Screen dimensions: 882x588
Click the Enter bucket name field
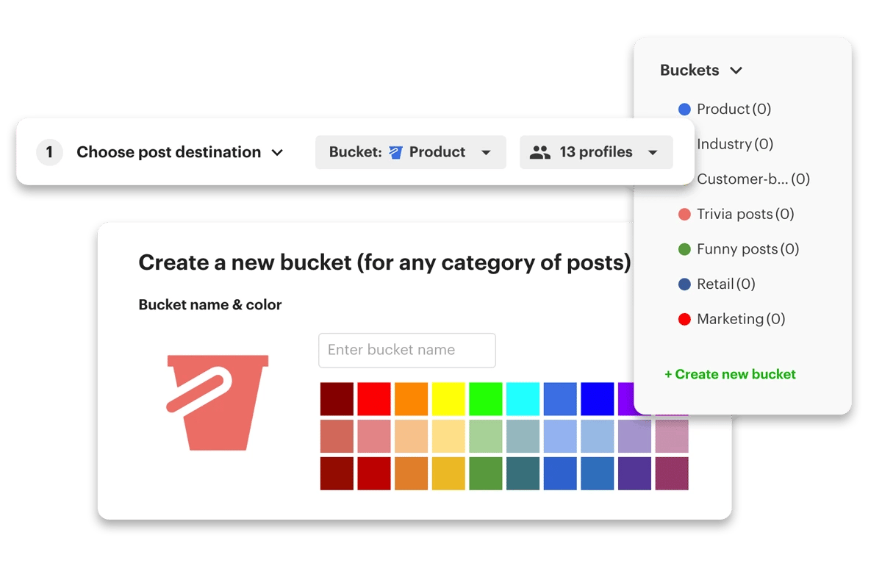(406, 351)
